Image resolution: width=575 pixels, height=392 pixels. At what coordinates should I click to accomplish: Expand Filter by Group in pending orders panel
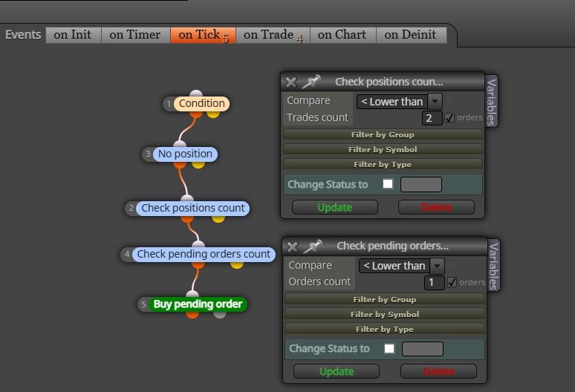pyautogui.click(x=385, y=300)
